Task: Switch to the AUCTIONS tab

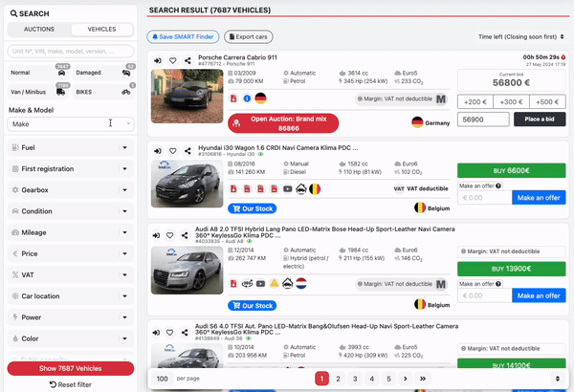Action: [x=39, y=30]
